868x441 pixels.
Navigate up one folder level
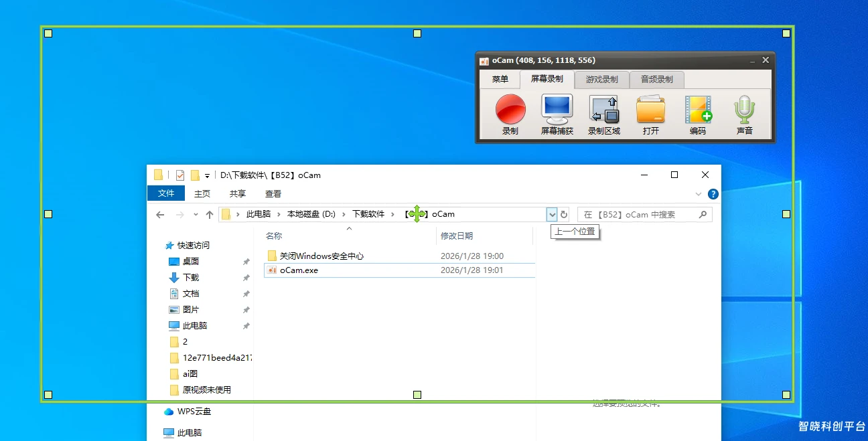pos(210,215)
